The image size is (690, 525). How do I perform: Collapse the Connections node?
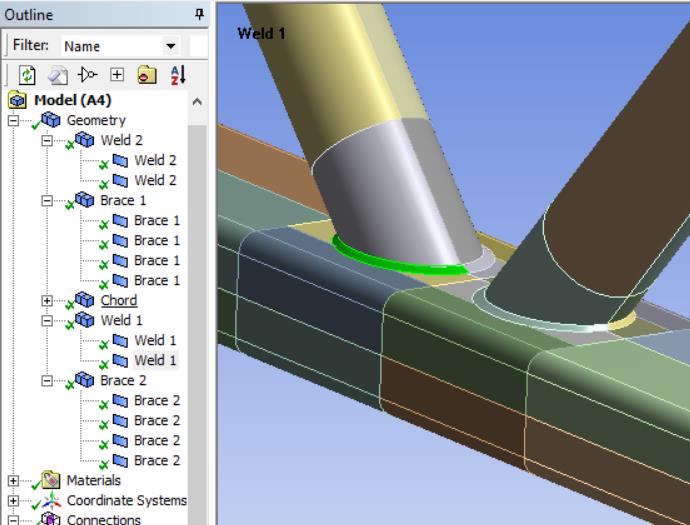(13, 520)
